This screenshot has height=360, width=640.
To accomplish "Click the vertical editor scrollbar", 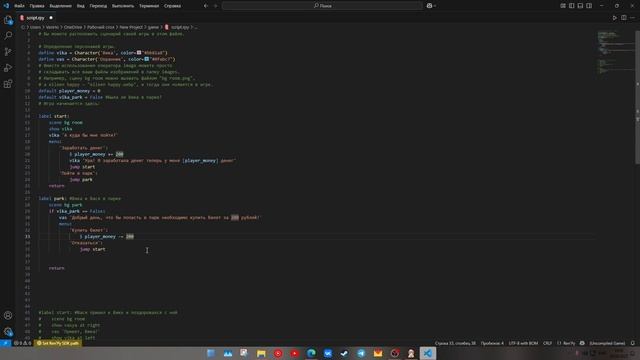I will pyautogui.click(x=637, y=98).
